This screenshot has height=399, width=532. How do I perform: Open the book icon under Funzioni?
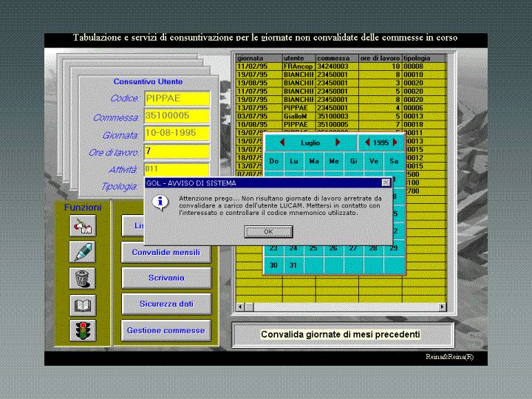coord(83,304)
